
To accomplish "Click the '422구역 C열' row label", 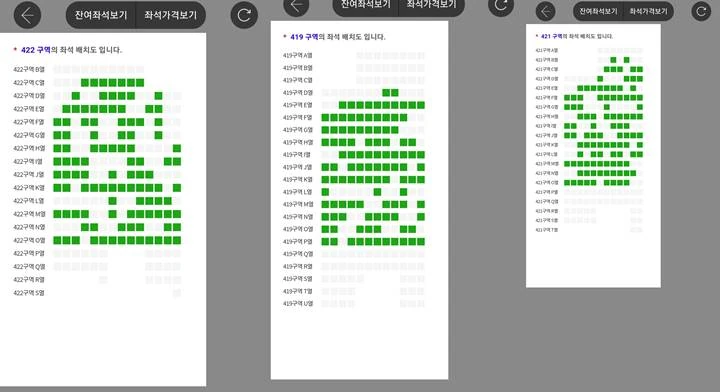I will [x=29, y=83].
